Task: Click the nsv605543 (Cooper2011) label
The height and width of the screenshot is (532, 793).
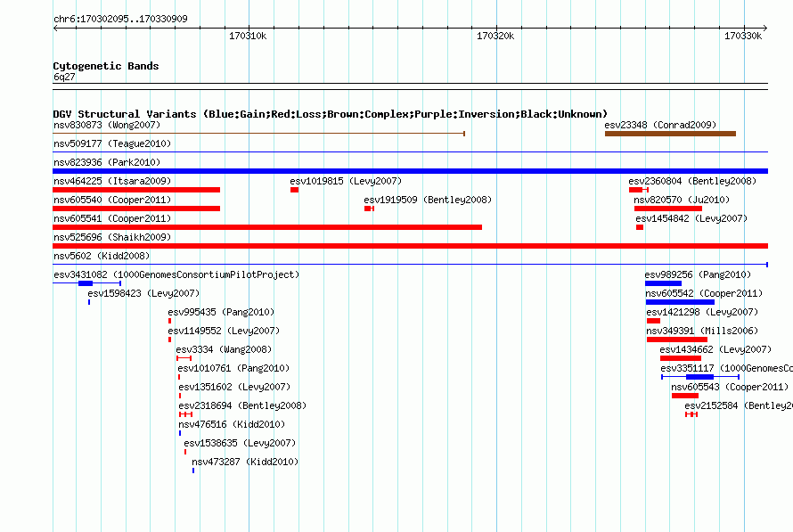Action: point(730,387)
